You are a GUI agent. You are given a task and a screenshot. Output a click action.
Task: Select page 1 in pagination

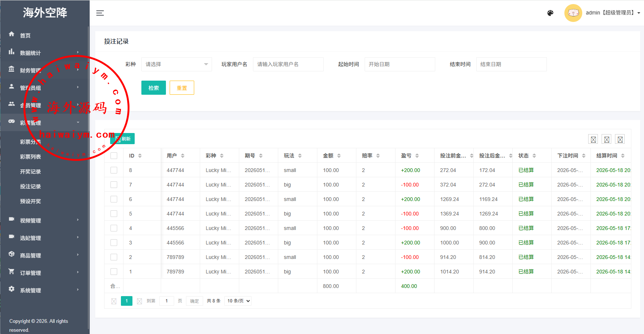point(126,301)
